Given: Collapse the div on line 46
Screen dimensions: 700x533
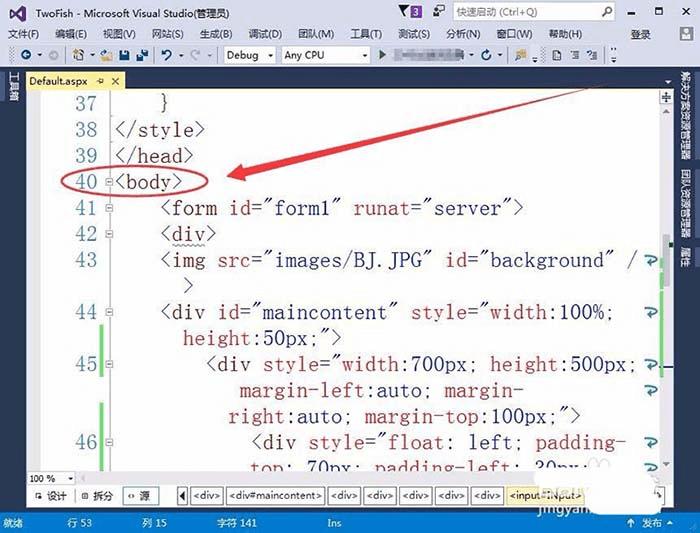Looking at the screenshot, I should pos(109,442).
